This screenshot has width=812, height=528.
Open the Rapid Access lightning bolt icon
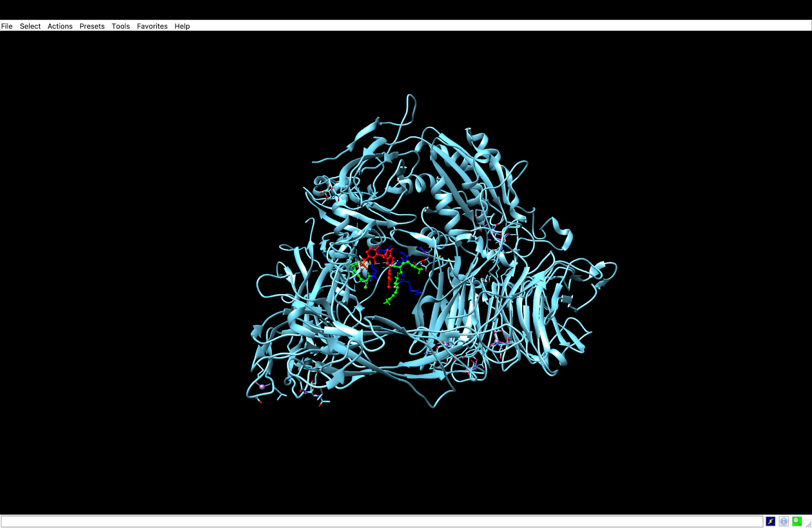pos(770,521)
